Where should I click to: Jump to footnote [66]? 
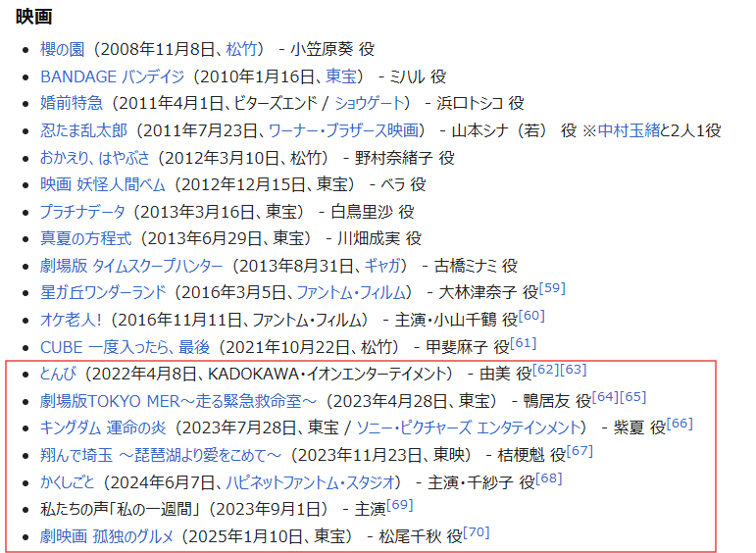click(x=680, y=425)
